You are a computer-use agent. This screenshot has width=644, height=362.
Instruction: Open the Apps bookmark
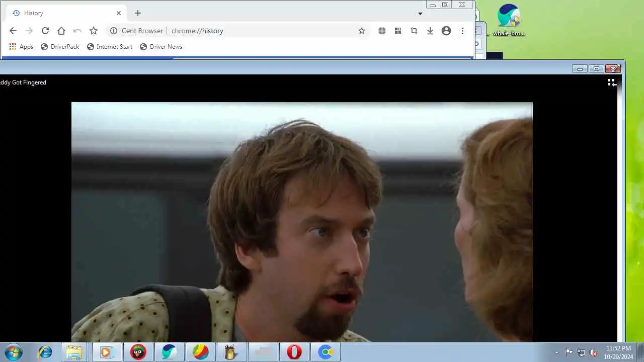pyautogui.click(x=21, y=47)
